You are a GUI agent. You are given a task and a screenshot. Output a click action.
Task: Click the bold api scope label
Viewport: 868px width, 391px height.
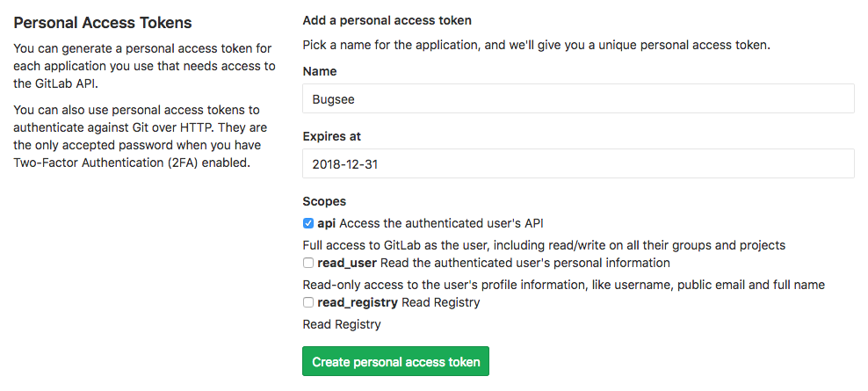(326, 223)
